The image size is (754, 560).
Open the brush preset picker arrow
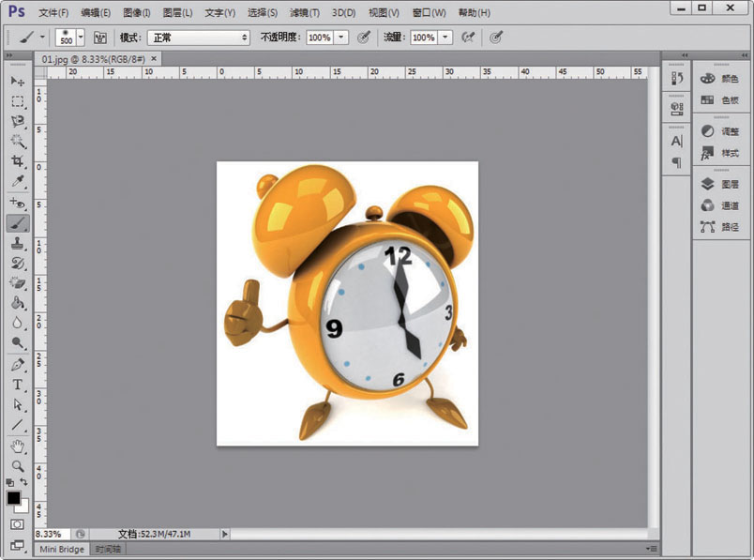point(81,38)
